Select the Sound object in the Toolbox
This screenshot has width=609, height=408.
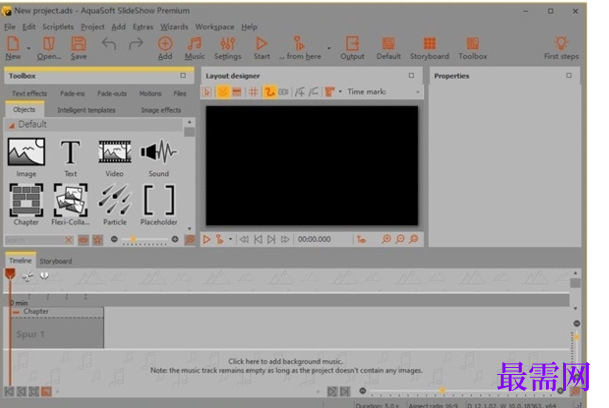pos(158,157)
